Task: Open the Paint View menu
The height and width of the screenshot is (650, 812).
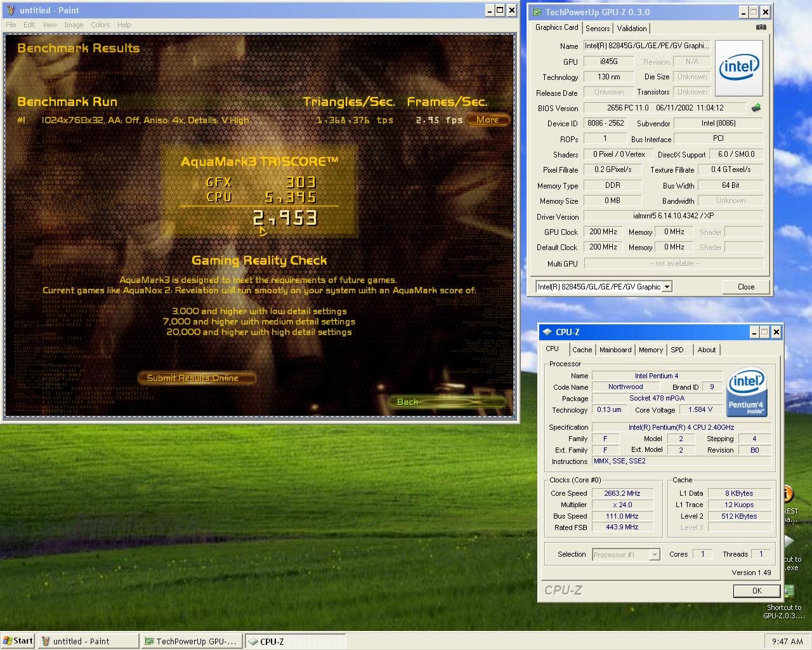Action: coord(49,25)
